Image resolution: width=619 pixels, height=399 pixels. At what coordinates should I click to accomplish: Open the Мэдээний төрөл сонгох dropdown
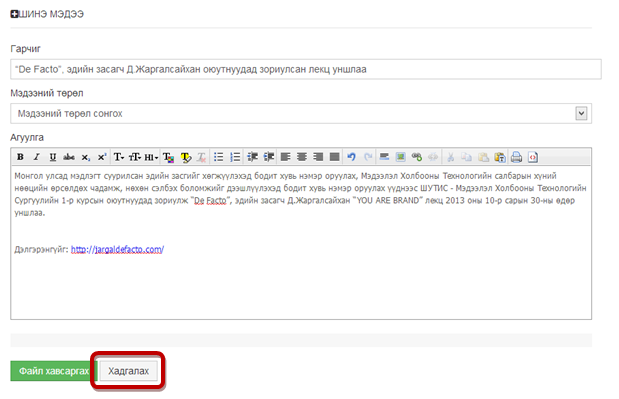pos(301,113)
